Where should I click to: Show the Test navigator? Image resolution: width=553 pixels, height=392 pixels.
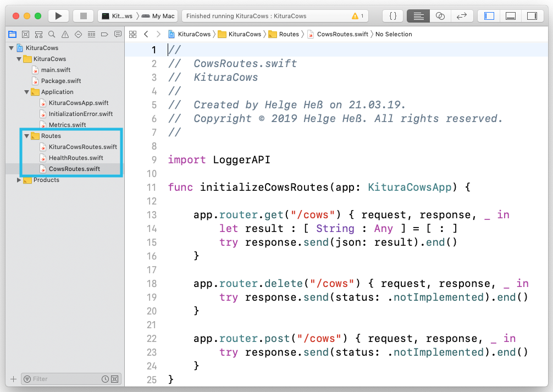(78, 34)
